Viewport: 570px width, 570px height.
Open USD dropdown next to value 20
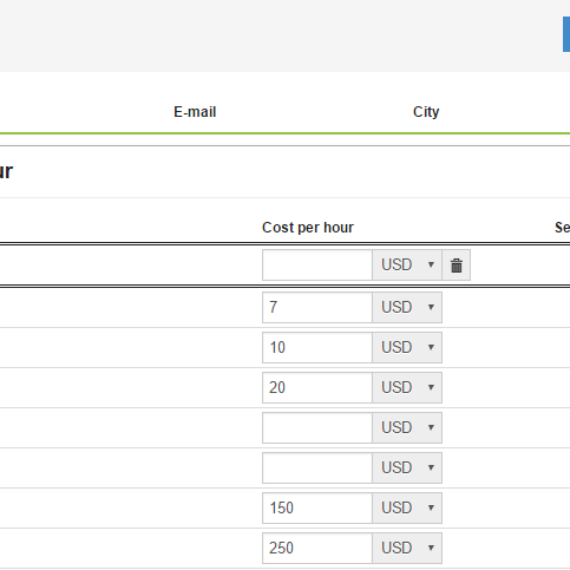(x=407, y=388)
